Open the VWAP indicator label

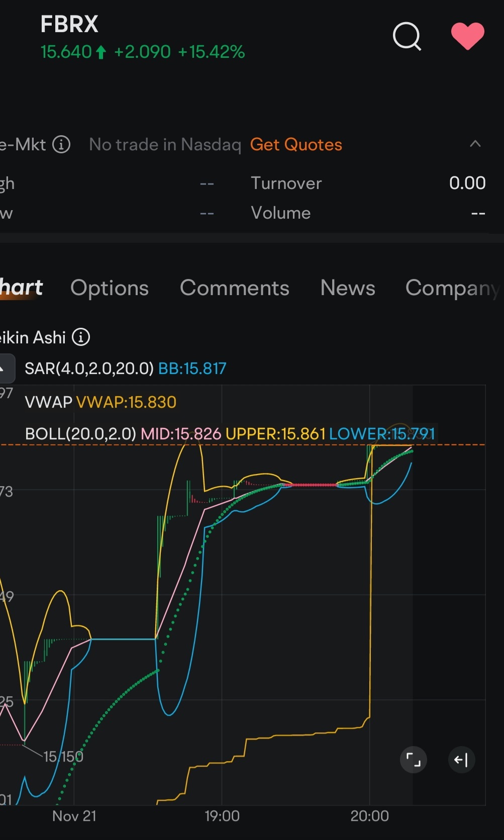pyautogui.click(x=48, y=402)
